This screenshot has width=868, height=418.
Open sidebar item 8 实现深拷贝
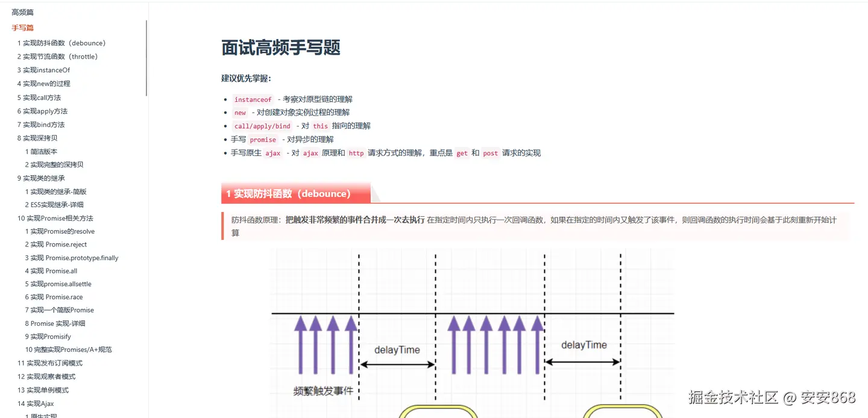coord(37,139)
